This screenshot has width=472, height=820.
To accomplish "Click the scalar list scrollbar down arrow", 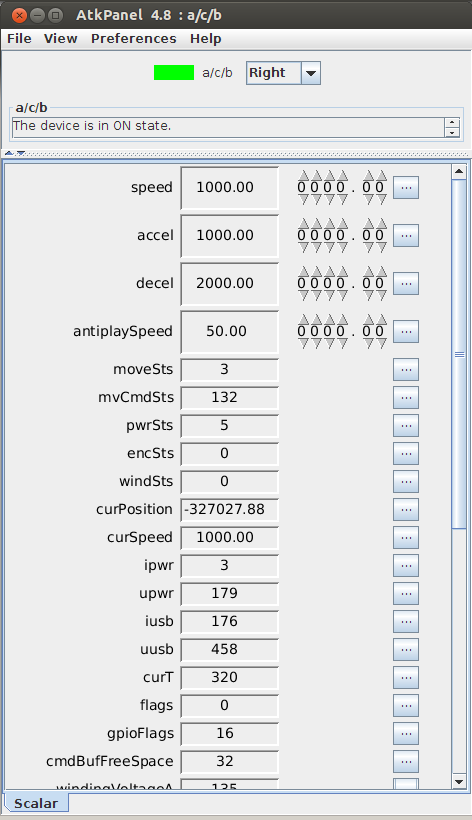I will [x=459, y=782].
